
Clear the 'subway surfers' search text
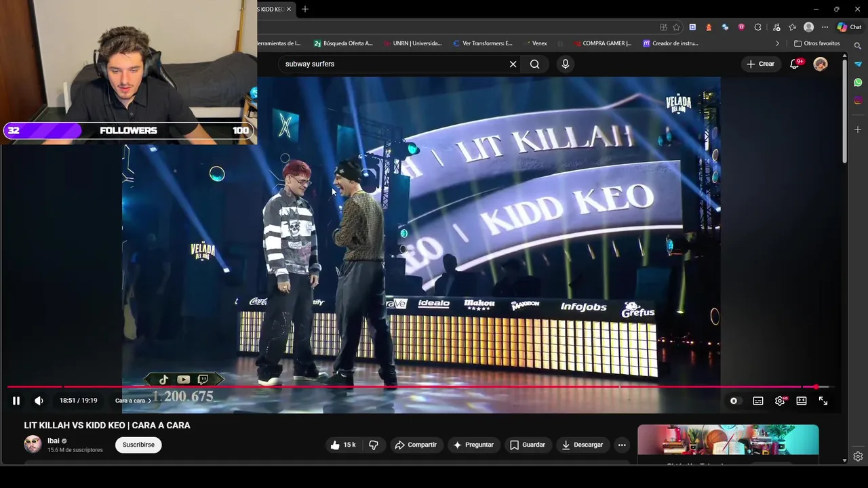(513, 64)
